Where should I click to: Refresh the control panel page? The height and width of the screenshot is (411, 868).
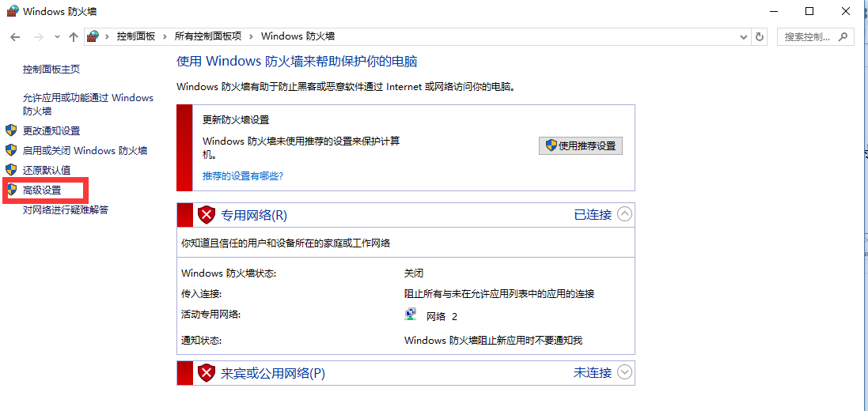760,37
